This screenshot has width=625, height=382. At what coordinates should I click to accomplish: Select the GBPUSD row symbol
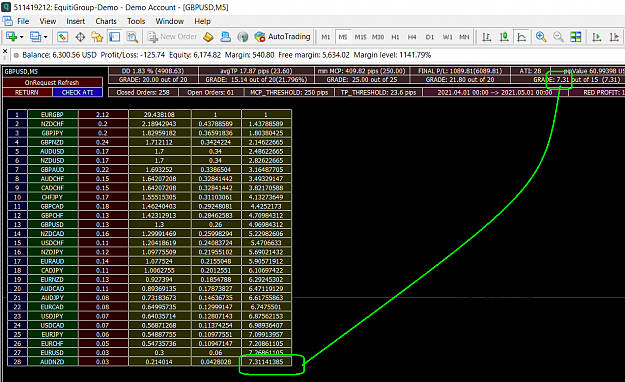click(x=52, y=224)
